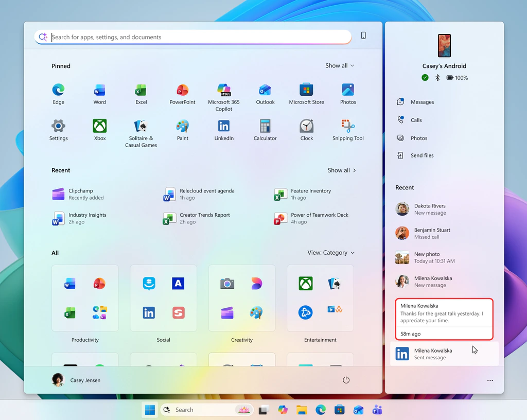527x420 pixels.
Task: Open Clipchamp in the Creativity group
Action: pyautogui.click(x=227, y=313)
